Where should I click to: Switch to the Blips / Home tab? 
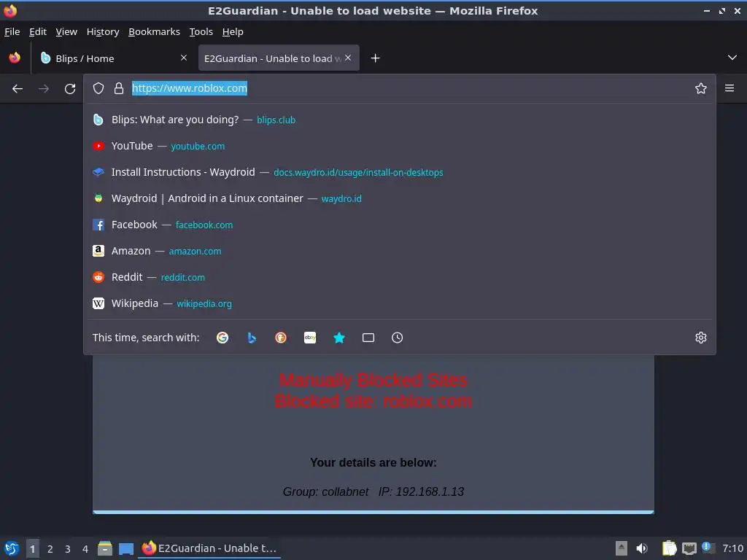pyautogui.click(x=113, y=58)
